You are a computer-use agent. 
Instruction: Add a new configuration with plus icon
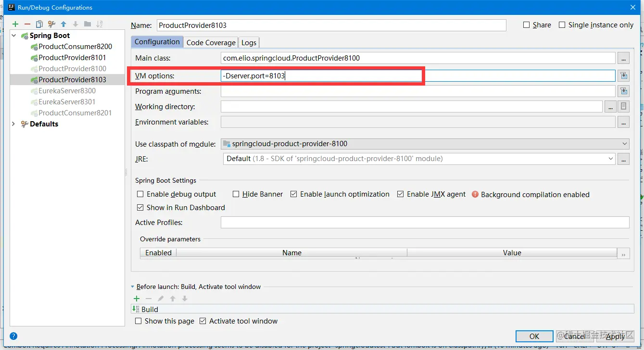pos(15,24)
